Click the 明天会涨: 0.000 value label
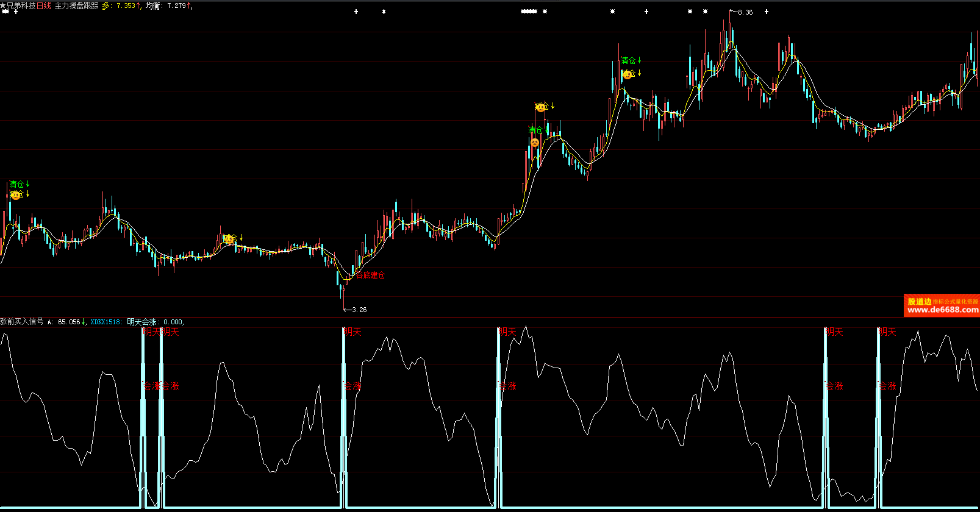Viewport: 980px width, 512px height. [154, 322]
